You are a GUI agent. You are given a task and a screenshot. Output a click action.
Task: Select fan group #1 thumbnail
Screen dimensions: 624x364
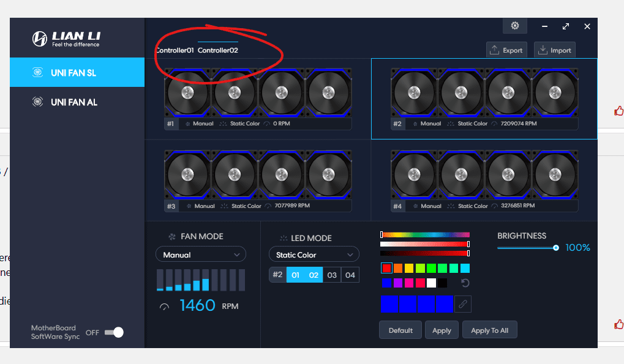coord(258,93)
